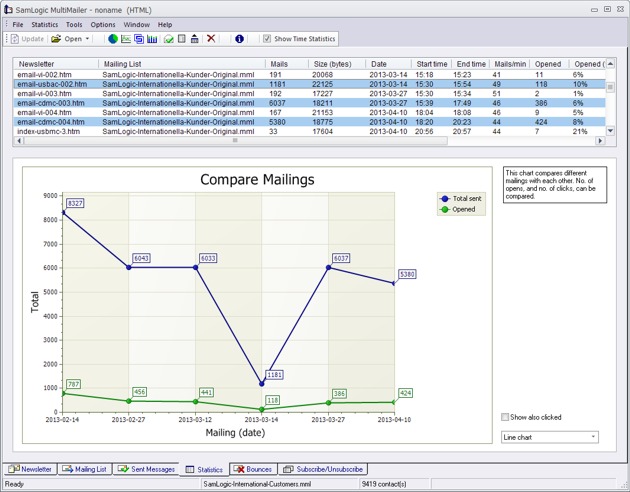
Task: Click the table scroll right arrow
Action: (x=600, y=141)
